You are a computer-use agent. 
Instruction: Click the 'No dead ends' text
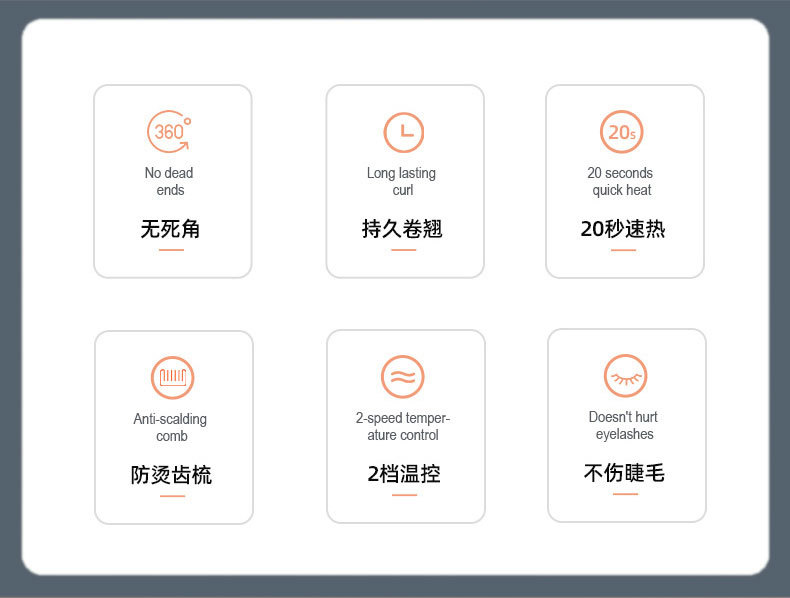(x=170, y=182)
